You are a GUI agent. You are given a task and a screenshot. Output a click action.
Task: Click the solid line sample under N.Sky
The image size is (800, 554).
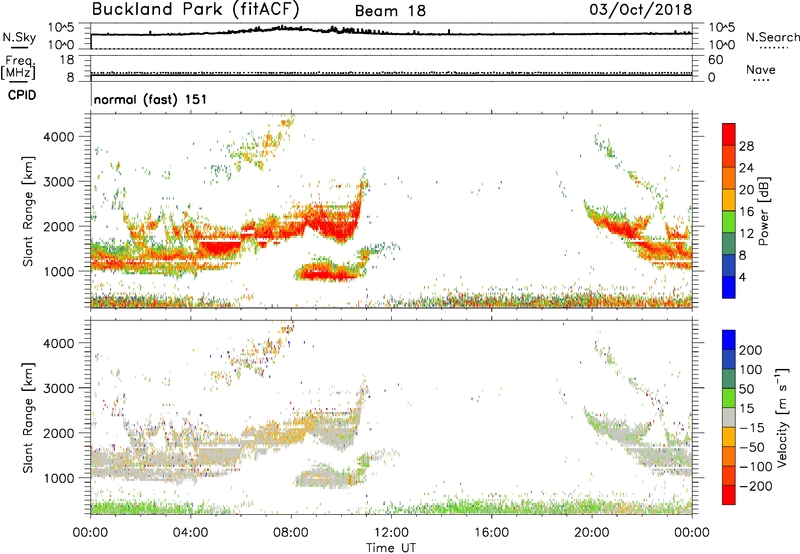click(x=19, y=47)
